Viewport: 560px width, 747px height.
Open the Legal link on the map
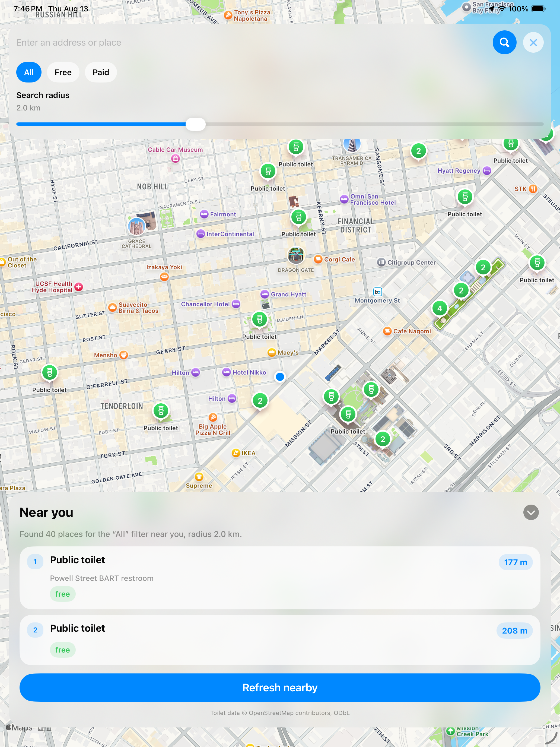(44, 728)
